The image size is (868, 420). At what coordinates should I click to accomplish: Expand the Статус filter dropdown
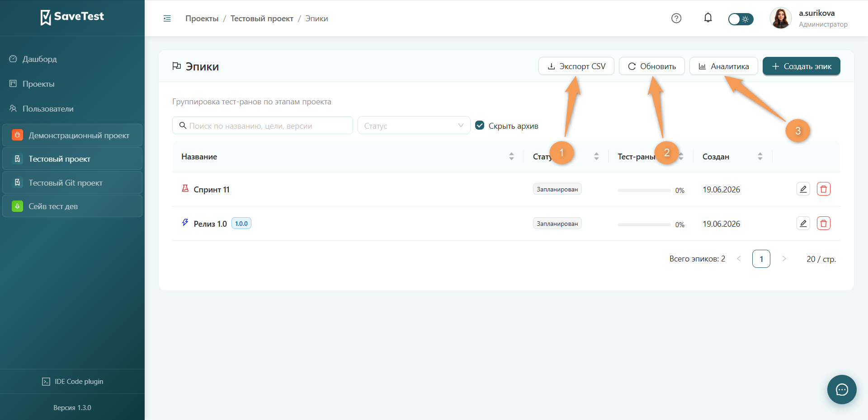pos(414,126)
